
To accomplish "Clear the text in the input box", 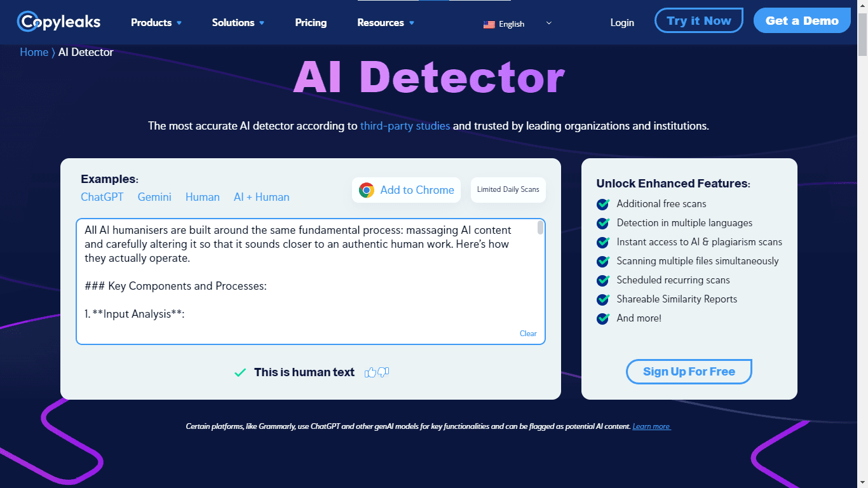I will pos(528,334).
